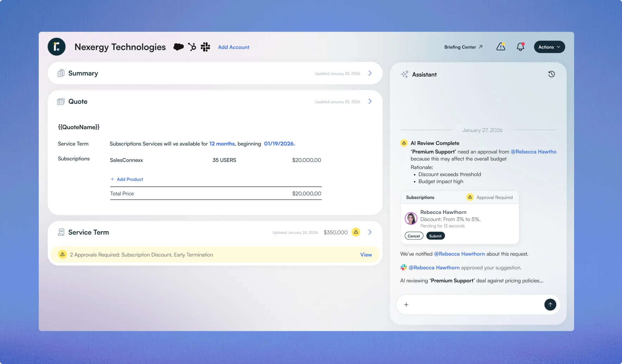Screen dimensions: 622x364
Task: Click the Add Account link
Action: pos(234,47)
